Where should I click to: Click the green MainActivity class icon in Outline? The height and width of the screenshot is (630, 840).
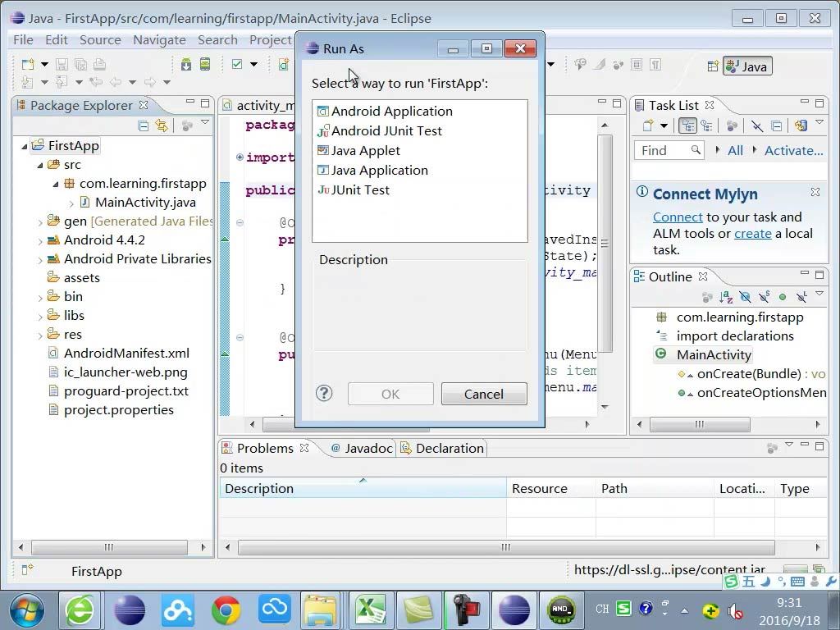click(661, 354)
